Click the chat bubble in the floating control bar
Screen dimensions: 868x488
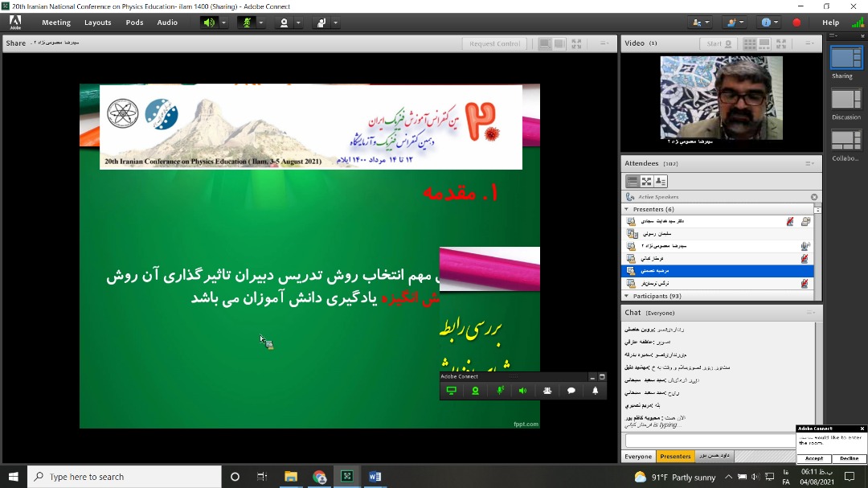571,390
